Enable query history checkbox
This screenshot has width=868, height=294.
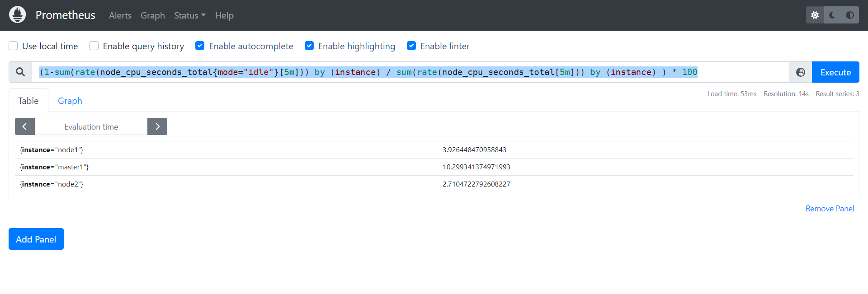point(94,46)
